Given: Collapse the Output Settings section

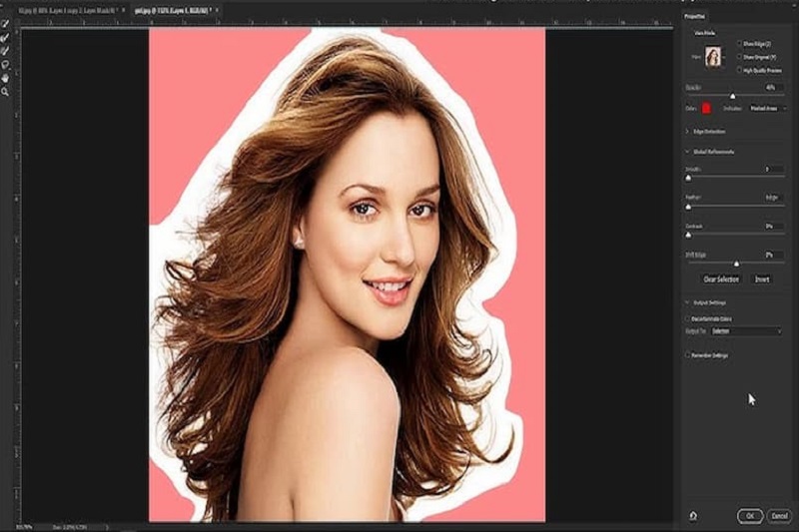Looking at the screenshot, I should pos(687,302).
